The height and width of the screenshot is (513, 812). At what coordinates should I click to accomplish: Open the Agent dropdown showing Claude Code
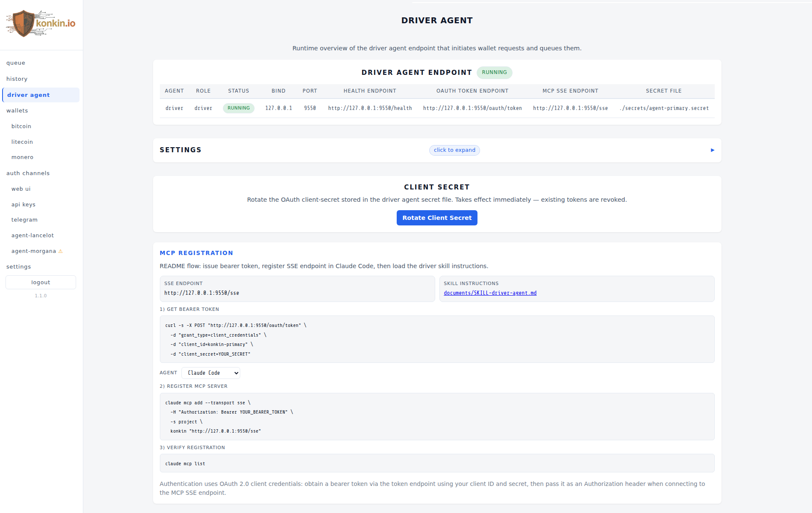211,373
